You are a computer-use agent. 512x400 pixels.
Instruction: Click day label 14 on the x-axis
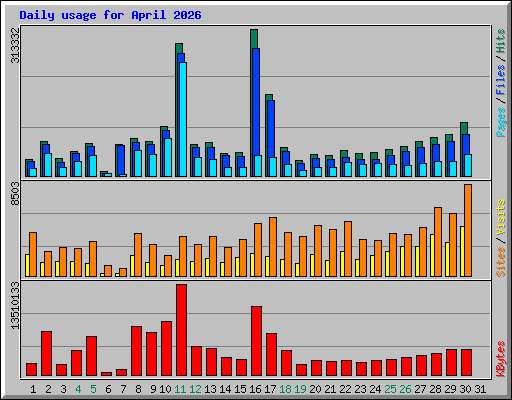click(225, 389)
